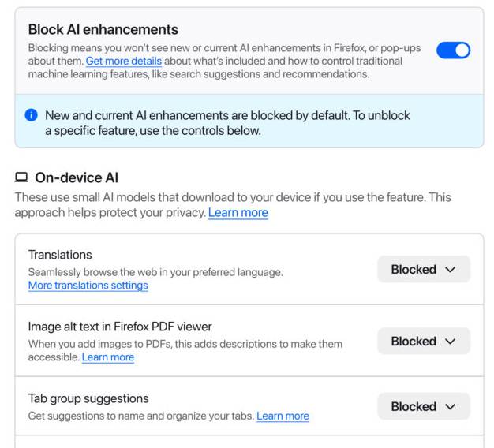The width and height of the screenshot is (494, 448).
Task: Click chevron arrow in Image alt text dropdown
Action: (451, 342)
